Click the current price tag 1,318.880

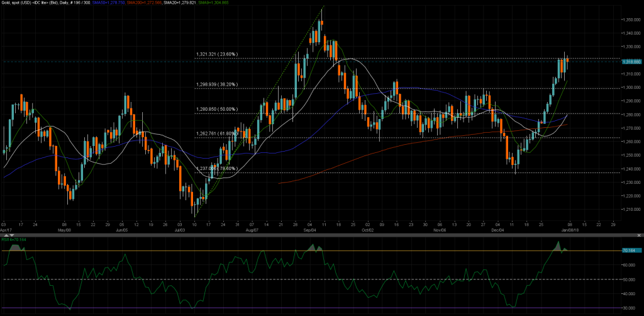(631, 62)
